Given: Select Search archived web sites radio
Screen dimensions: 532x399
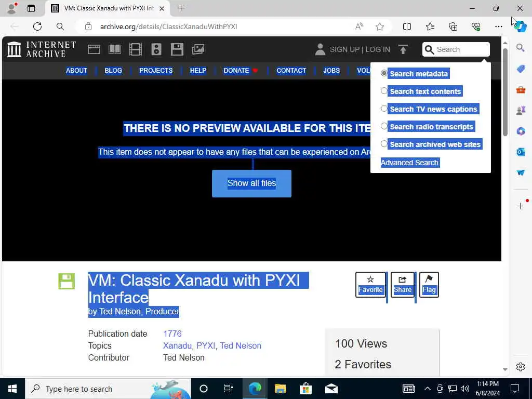Looking at the screenshot, I should pos(384,144).
